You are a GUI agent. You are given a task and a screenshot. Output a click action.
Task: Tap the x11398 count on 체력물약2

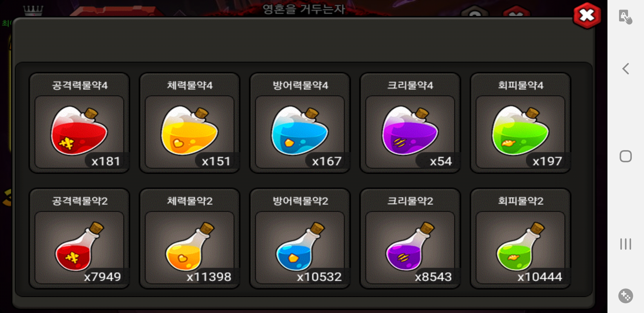(x=209, y=277)
